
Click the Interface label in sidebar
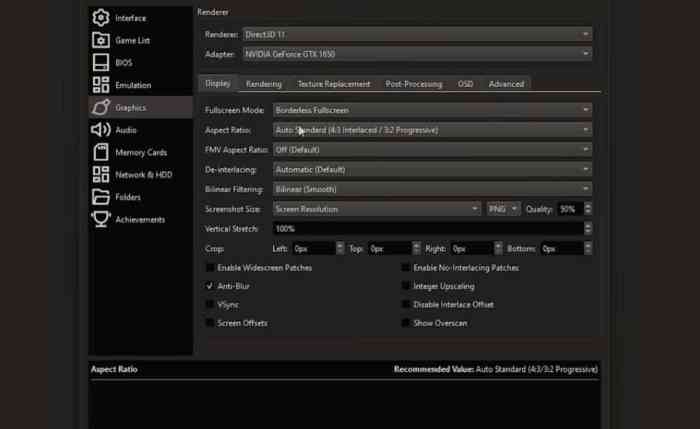[x=130, y=18]
